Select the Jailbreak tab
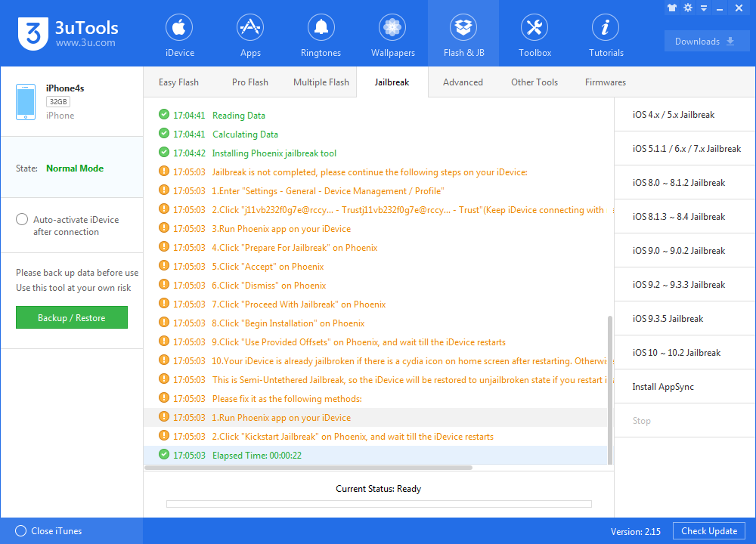This screenshot has height=544, width=756. (x=392, y=82)
